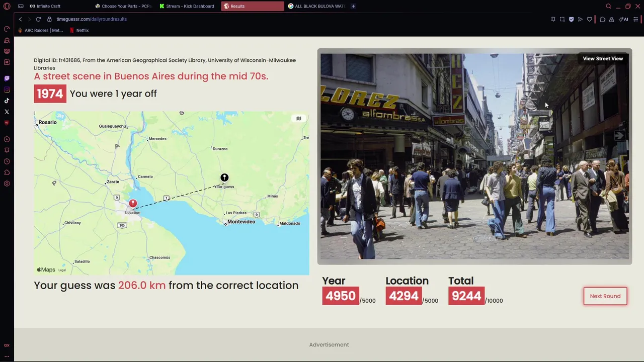Open a new browser tab
644x362 pixels.
[353, 6]
